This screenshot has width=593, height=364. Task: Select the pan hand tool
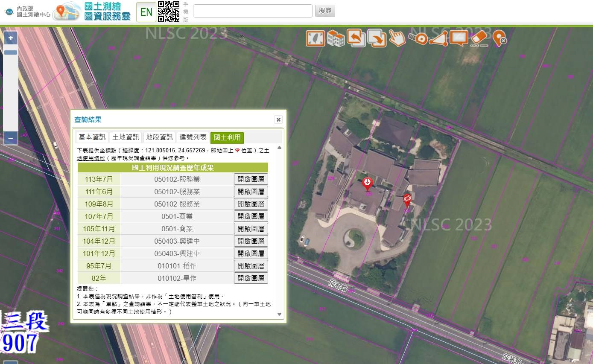pyautogui.click(x=397, y=38)
